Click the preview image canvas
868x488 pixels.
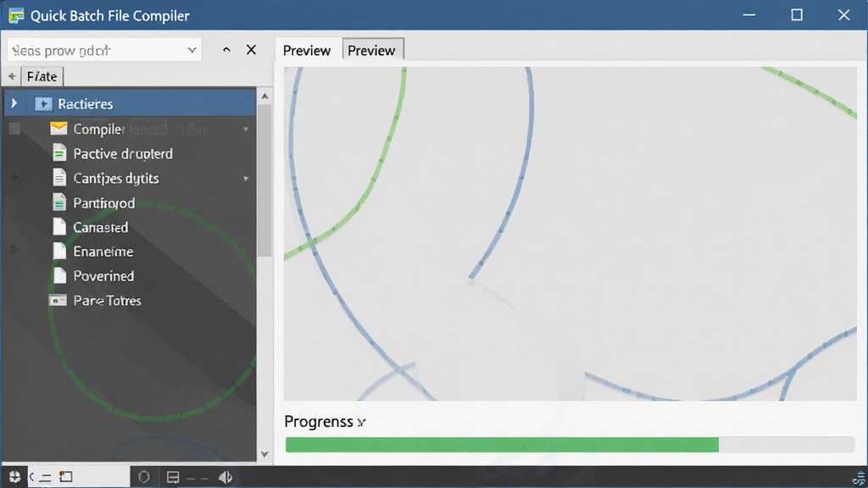tap(570, 234)
